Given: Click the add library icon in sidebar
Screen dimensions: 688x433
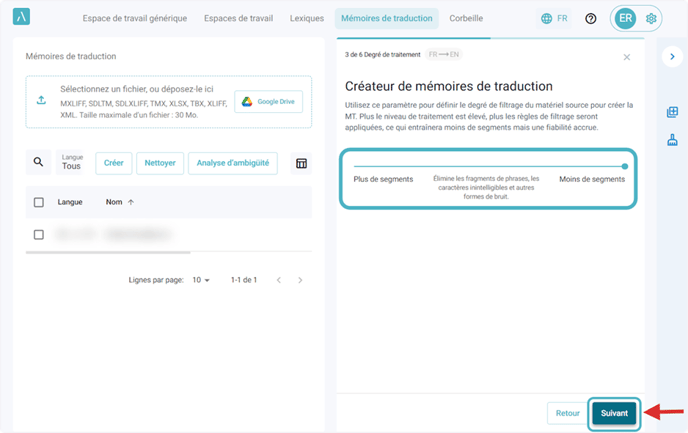Looking at the screenshot, I should click(672, 112).
